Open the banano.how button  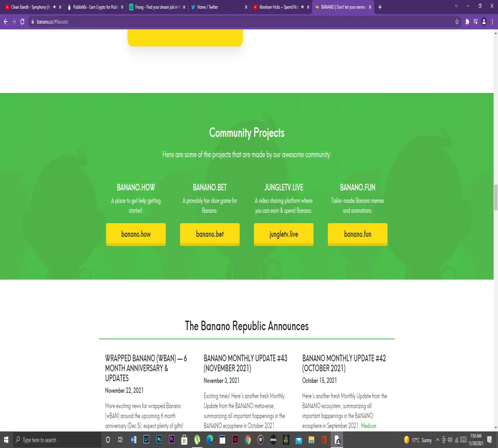click(x=136, y=234)
